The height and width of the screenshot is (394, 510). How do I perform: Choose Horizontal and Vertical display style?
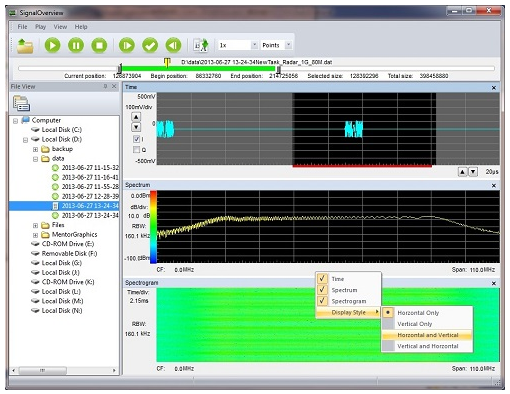pos(427,335)
